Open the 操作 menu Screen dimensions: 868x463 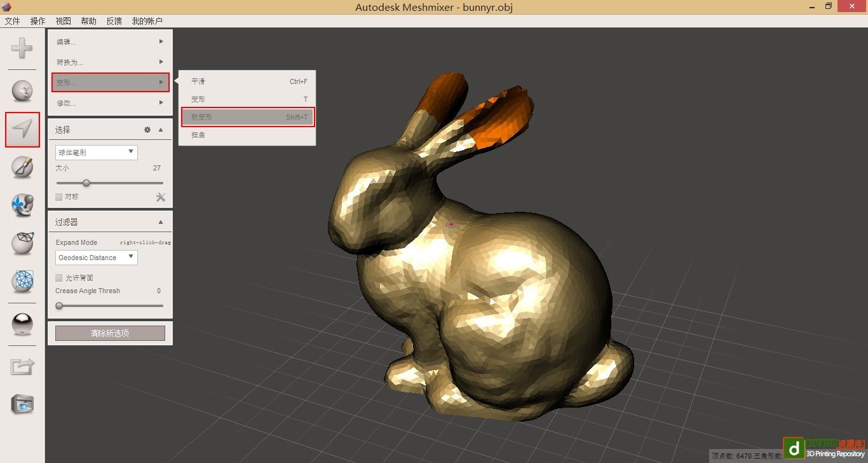pos(38,21)
